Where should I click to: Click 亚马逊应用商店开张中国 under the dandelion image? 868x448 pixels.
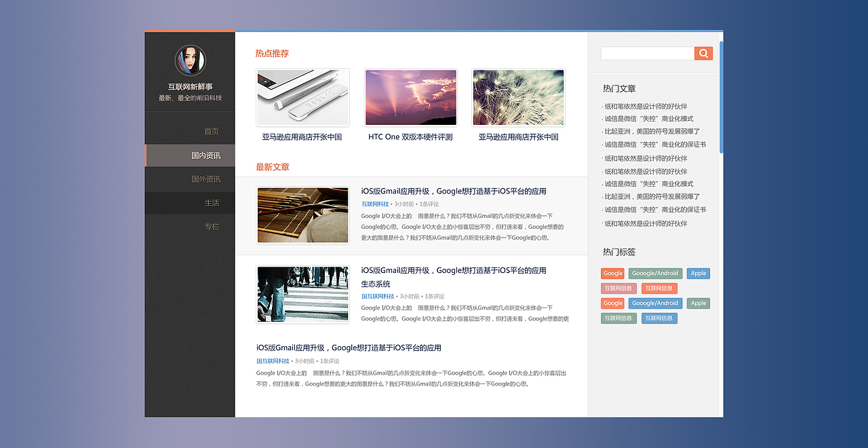click(x=518, y=137)
